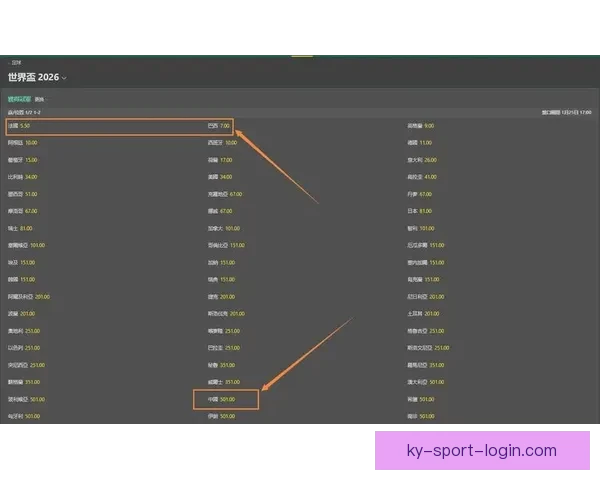Click the breadcrumb link above the title

coord(15,63)
